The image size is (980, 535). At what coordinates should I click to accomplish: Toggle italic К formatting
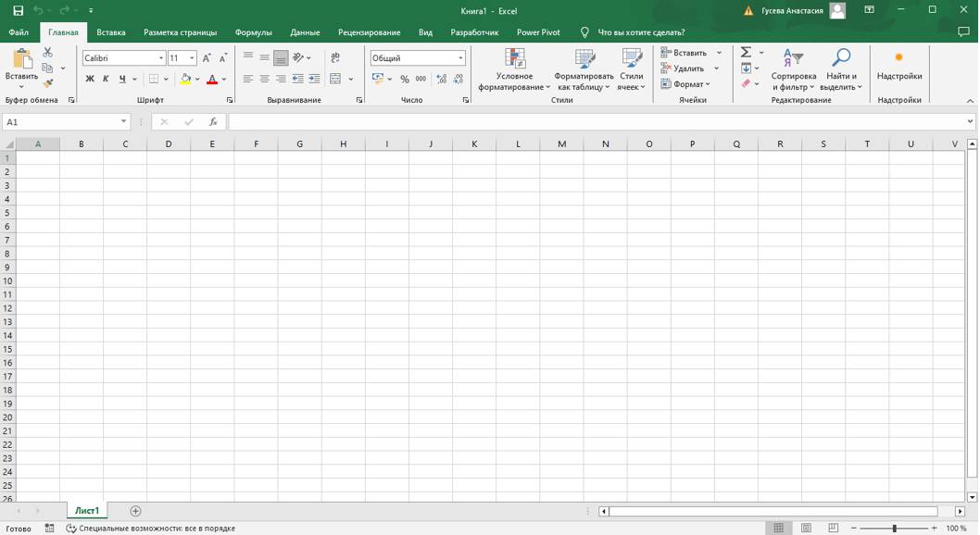pos(106,79)
